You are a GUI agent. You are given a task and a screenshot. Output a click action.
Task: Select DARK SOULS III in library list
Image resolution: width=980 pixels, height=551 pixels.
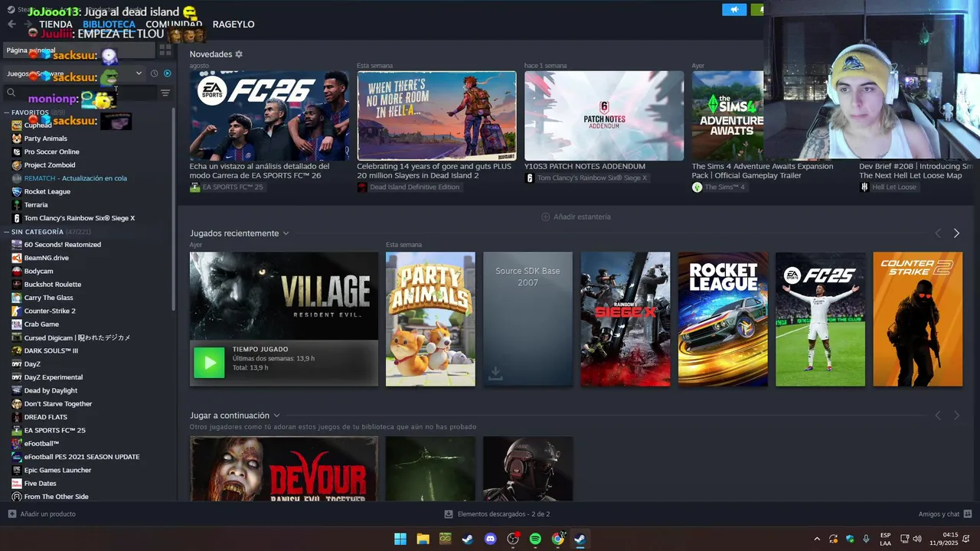click(x=51, y=350)
